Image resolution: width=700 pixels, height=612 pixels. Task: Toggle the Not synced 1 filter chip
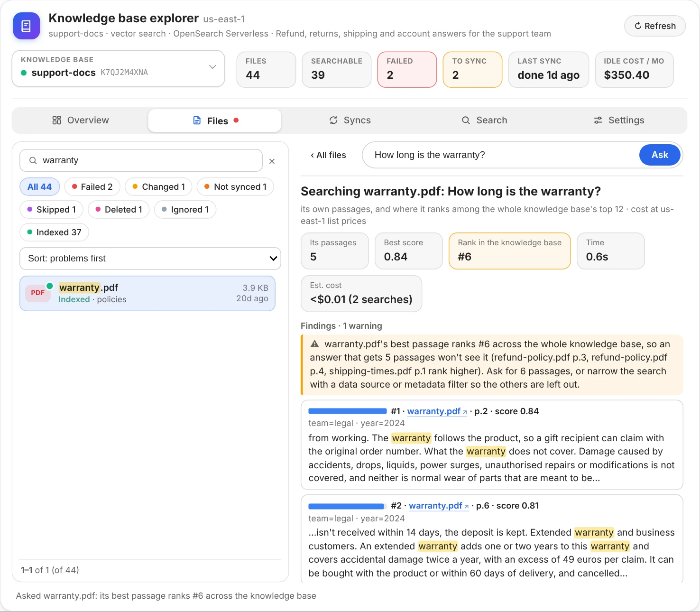coord(235,187)
